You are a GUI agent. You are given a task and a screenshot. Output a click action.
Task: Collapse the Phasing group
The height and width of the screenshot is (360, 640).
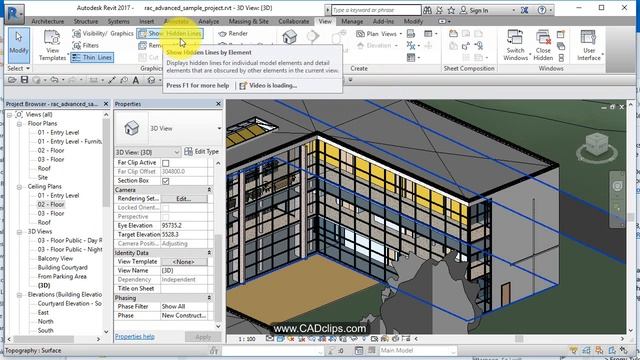(209, 298)
